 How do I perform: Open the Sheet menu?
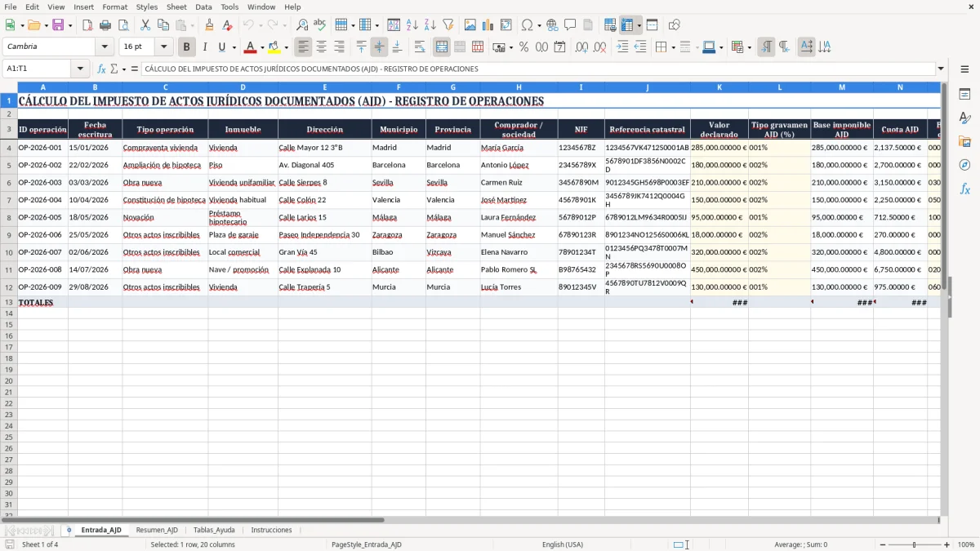coord(176,7)
